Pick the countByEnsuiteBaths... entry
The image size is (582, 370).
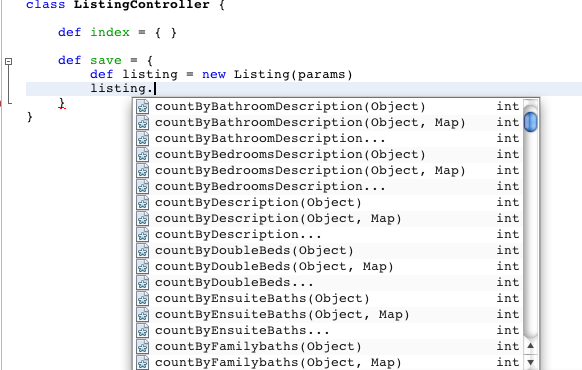(328, 330)
